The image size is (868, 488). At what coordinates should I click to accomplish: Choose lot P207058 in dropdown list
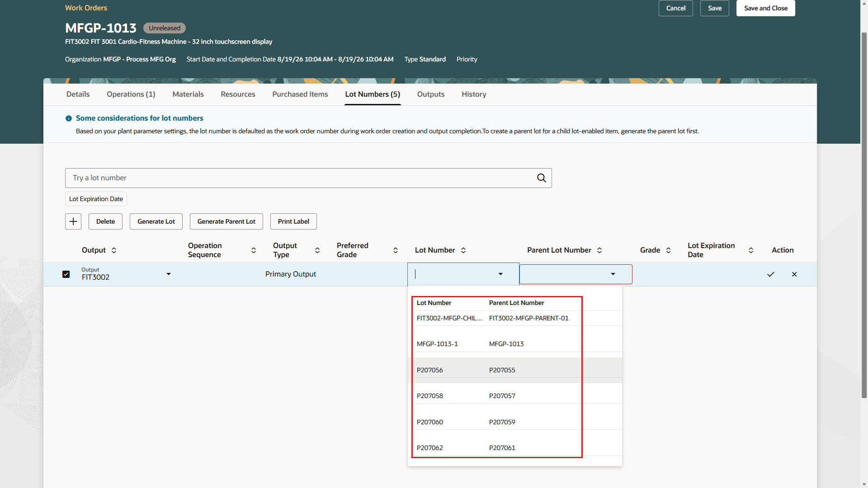coord(430,396)
